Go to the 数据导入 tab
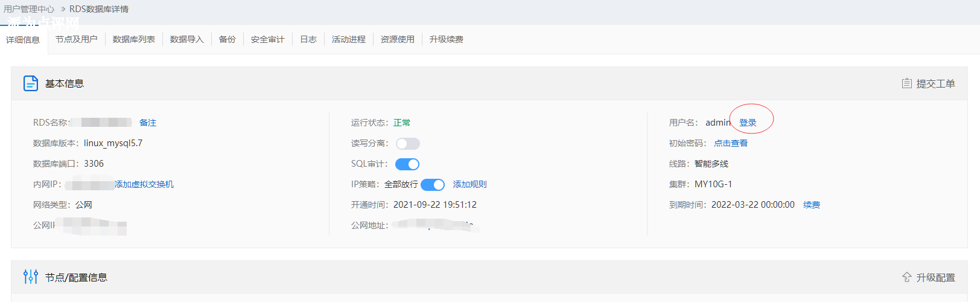 (x=187, y=39)
